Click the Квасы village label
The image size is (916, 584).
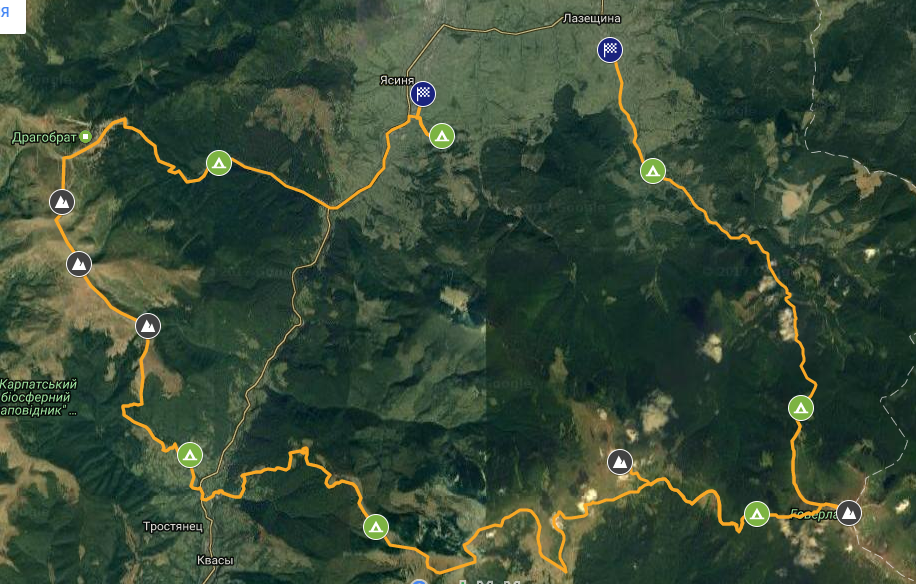tap(215, 561)
